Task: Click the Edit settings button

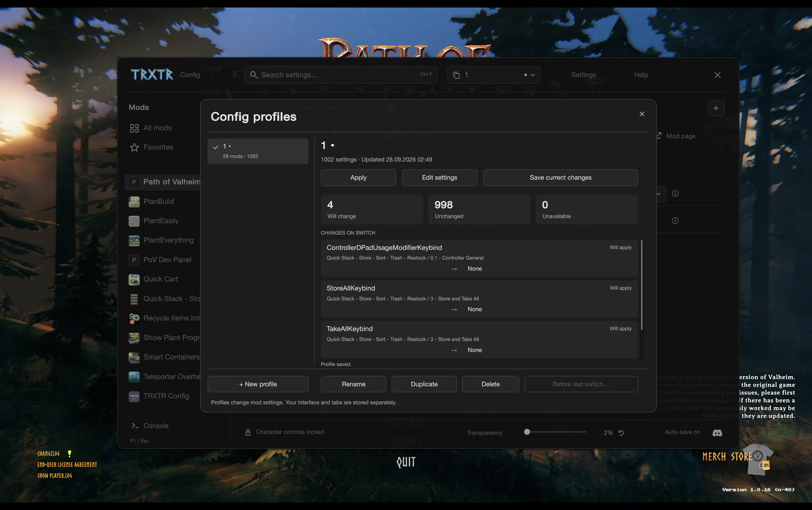Action: [440, 178]
